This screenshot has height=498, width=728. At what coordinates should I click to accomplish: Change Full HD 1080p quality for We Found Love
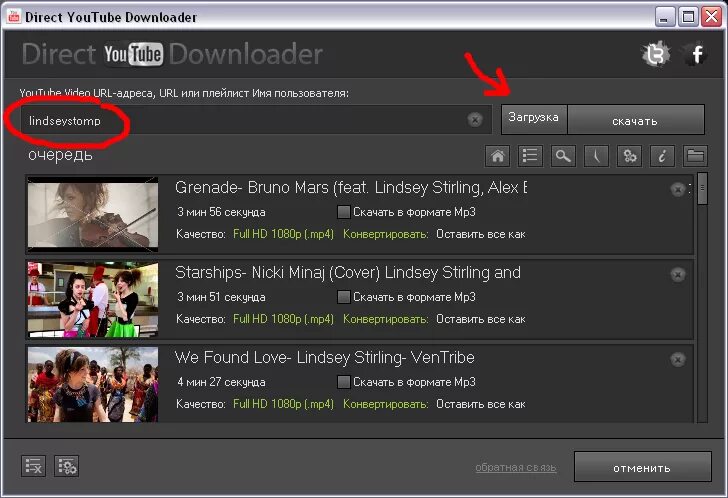coord(283,404)
